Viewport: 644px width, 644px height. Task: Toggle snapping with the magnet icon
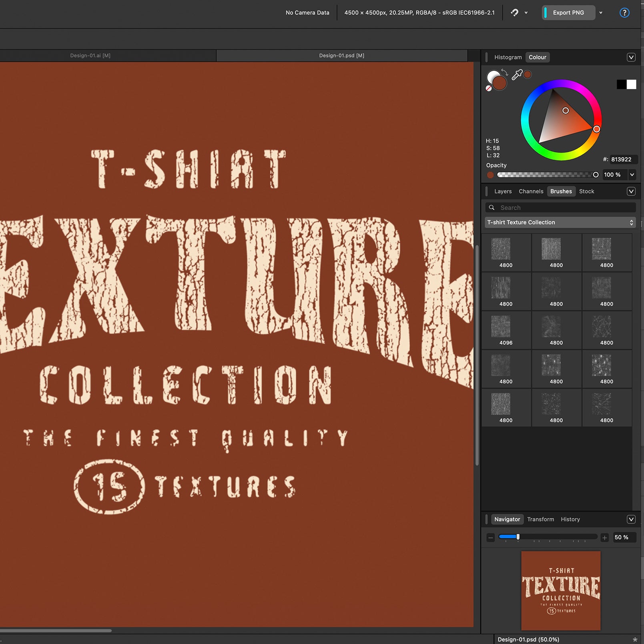click(514, 12)
